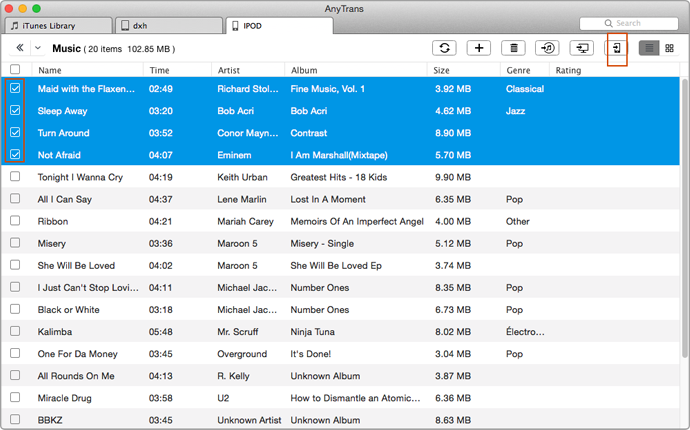Click album 'How to Dismantle an Atomic...'
This screenshot has height=430, width=690.
click(356, 398)
